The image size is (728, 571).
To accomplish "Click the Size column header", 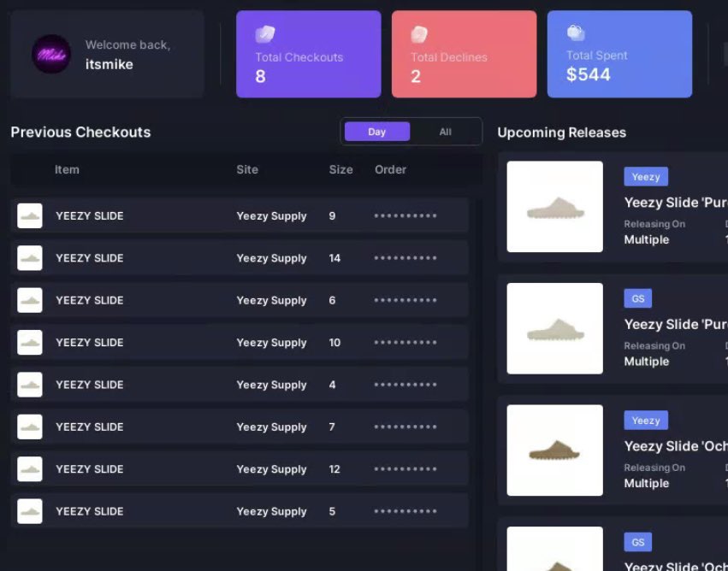I will click(x=340, y=170).
